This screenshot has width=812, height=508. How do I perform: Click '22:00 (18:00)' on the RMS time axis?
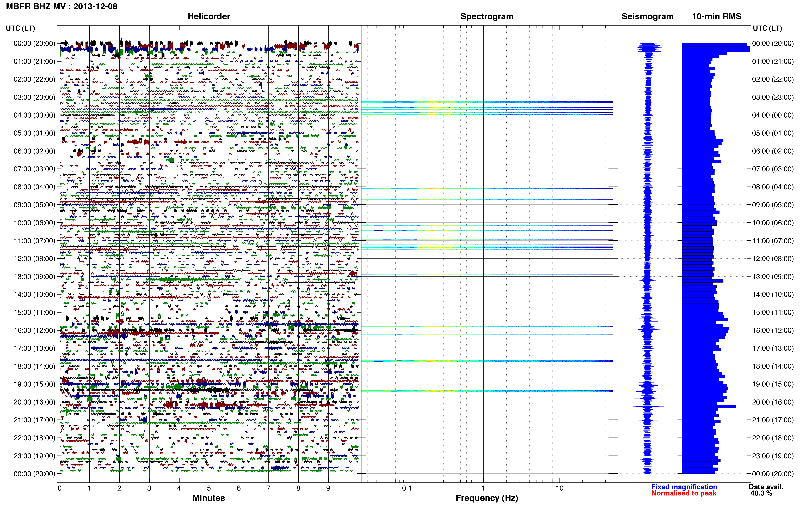coord(773,438)
